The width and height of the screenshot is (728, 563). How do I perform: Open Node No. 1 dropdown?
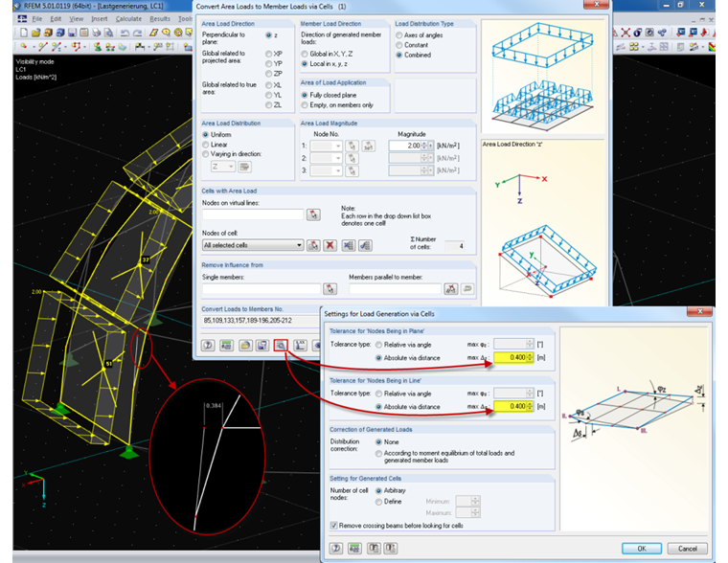click(x=338, y=146)
